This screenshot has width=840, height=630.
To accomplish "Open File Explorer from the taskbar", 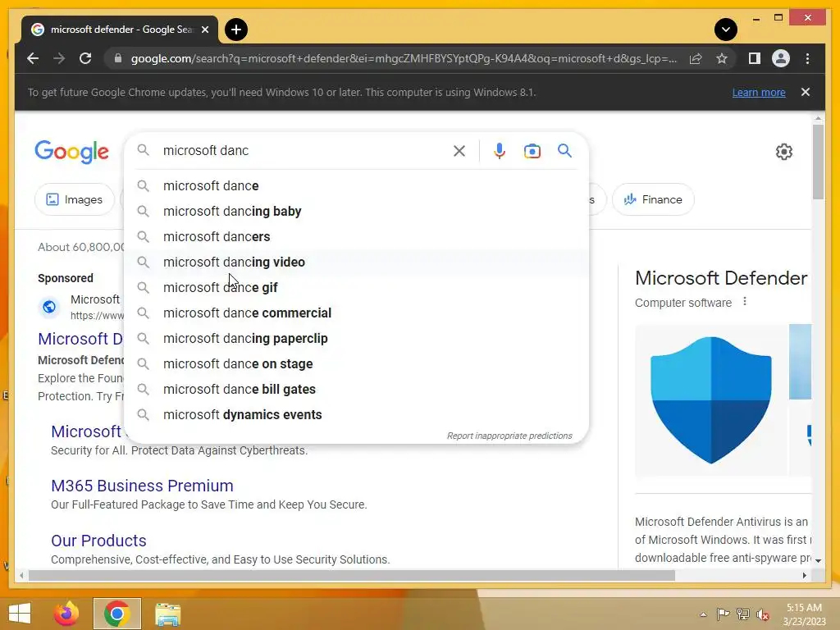I will (168, 614).
